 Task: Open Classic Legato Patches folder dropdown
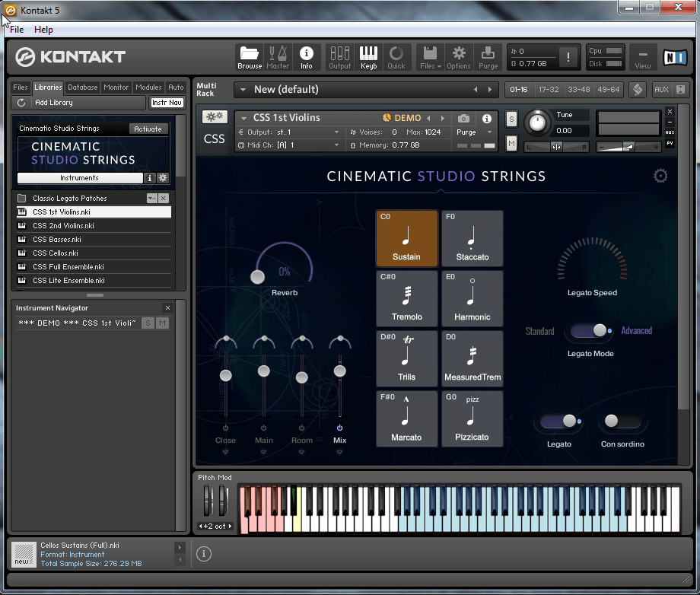point(151,198)
